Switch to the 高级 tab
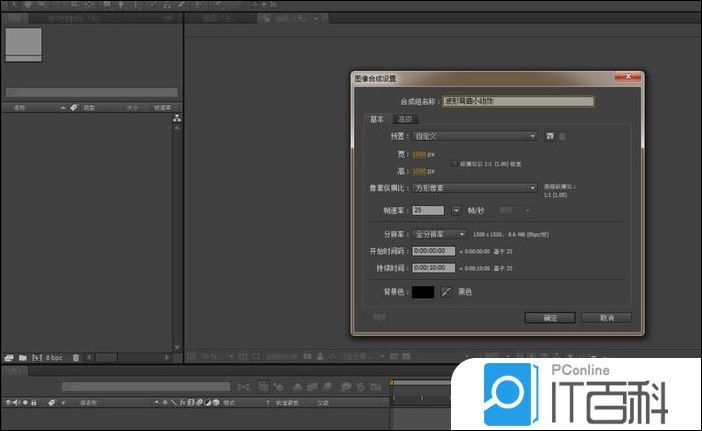Viewport: 702px width, 431px height. coord(405,119)
